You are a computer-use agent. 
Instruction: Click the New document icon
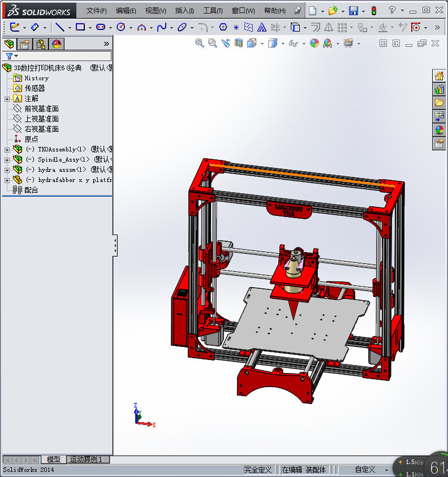(x=312, y=11)
